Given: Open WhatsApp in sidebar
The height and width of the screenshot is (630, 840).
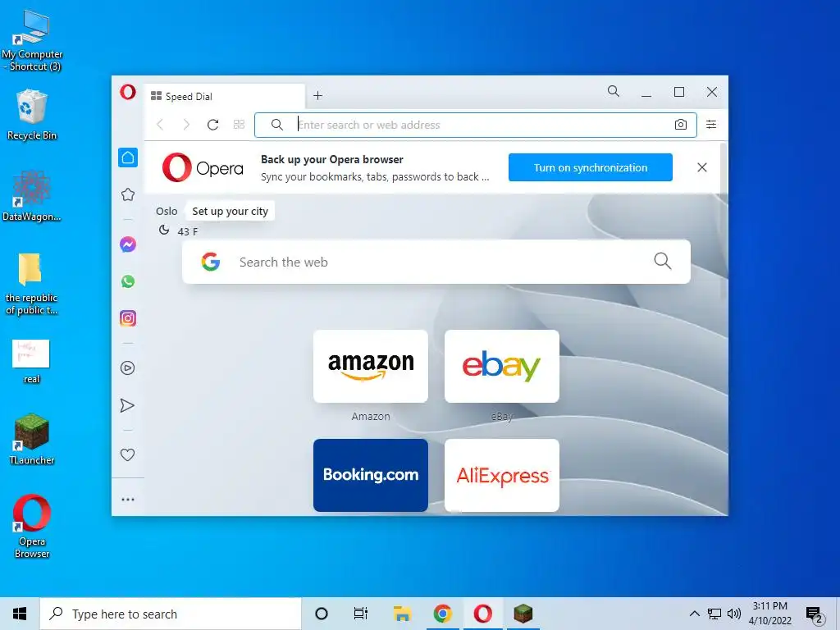Looking at the screenshot, I should point(127,281).
